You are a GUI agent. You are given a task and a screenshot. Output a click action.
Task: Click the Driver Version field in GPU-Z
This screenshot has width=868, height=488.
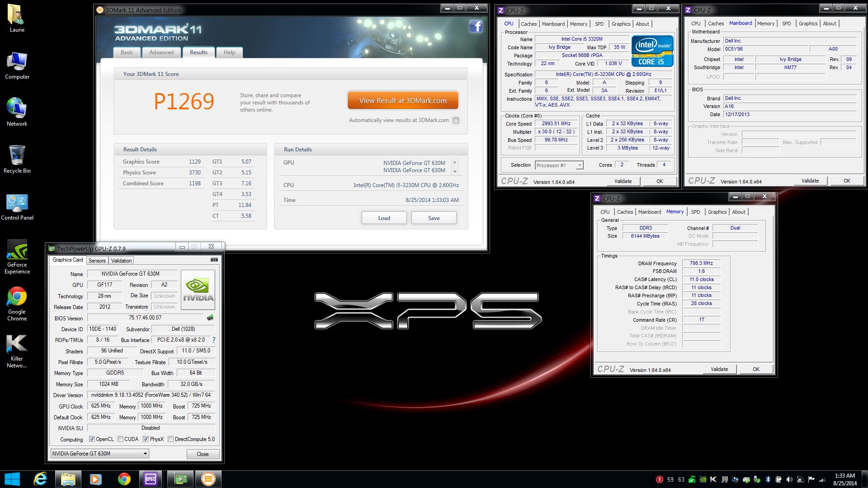click(151, 395)
